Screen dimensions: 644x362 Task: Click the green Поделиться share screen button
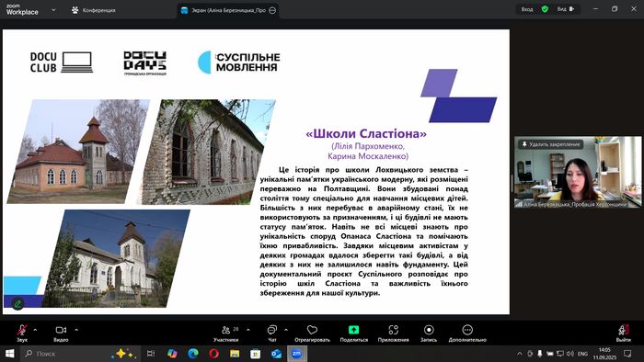(353, 330)
